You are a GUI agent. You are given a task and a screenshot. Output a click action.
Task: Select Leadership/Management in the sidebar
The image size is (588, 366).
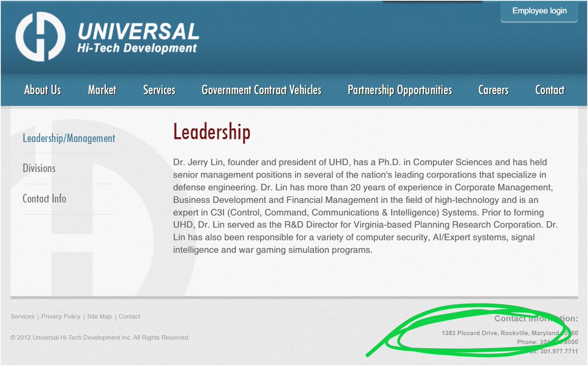[x=69, y=139]
